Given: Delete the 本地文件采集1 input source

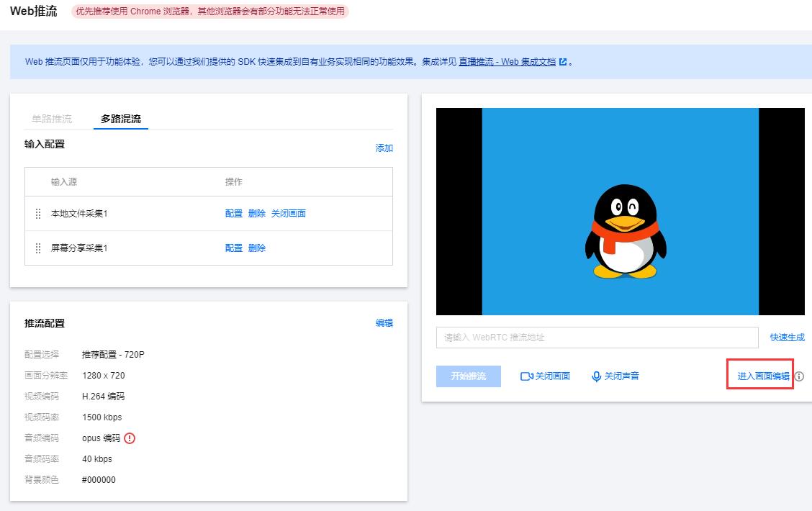Looking at the screenshot, I should (x=257, y=213).
